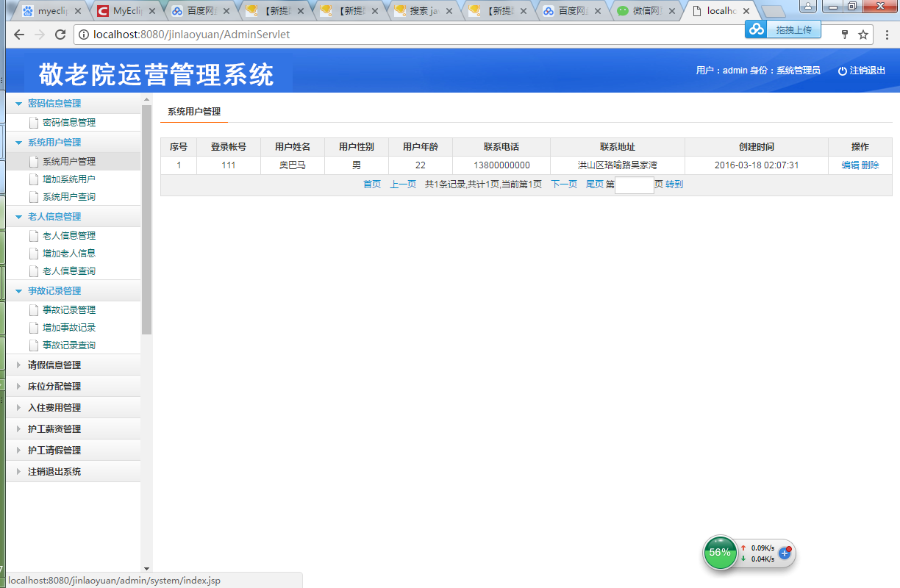
Task: Click page icon next to 增加老人信息
Action: (34, 253)
